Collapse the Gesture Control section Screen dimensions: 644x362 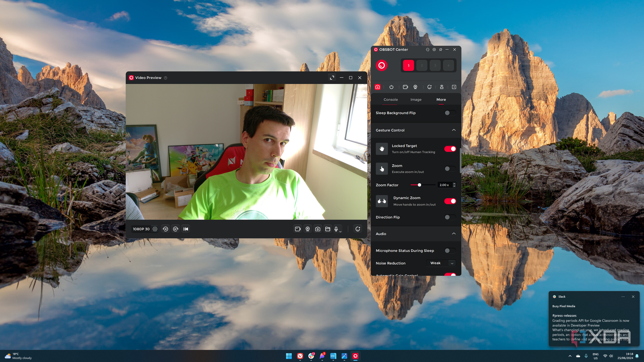pos(454,130)
